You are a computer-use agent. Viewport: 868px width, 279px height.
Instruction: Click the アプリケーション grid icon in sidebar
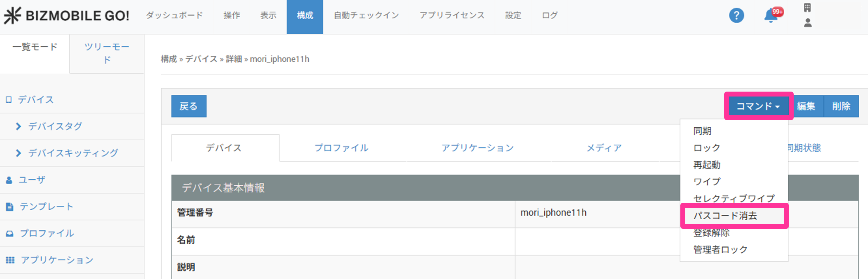click(x=10, y=260)
